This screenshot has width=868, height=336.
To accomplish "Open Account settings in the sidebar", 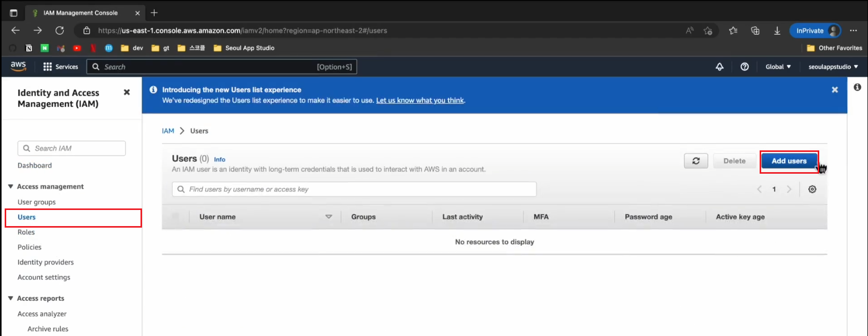I will [44, 277].
